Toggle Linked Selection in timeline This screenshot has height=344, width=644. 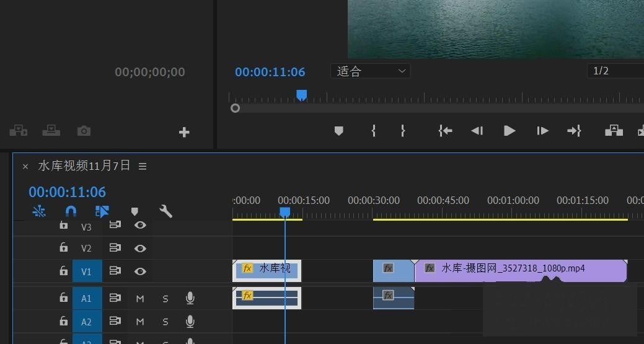click(102, 211)
